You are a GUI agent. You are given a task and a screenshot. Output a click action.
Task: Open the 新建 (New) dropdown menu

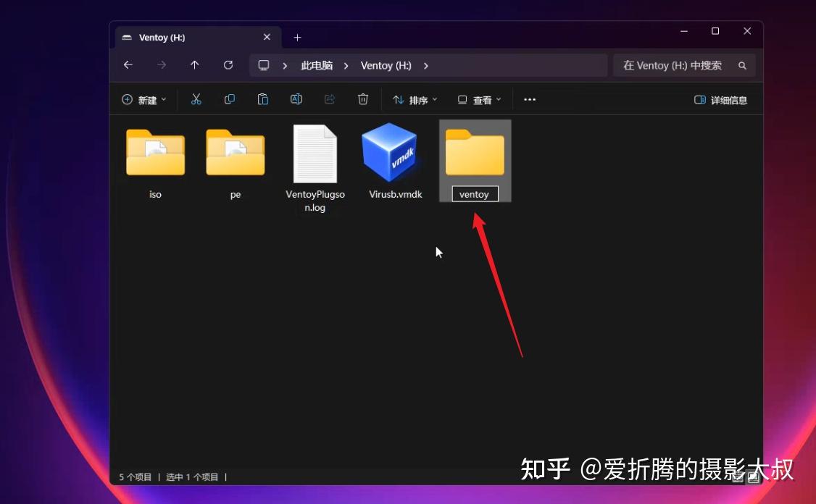[x=143, y=99]
